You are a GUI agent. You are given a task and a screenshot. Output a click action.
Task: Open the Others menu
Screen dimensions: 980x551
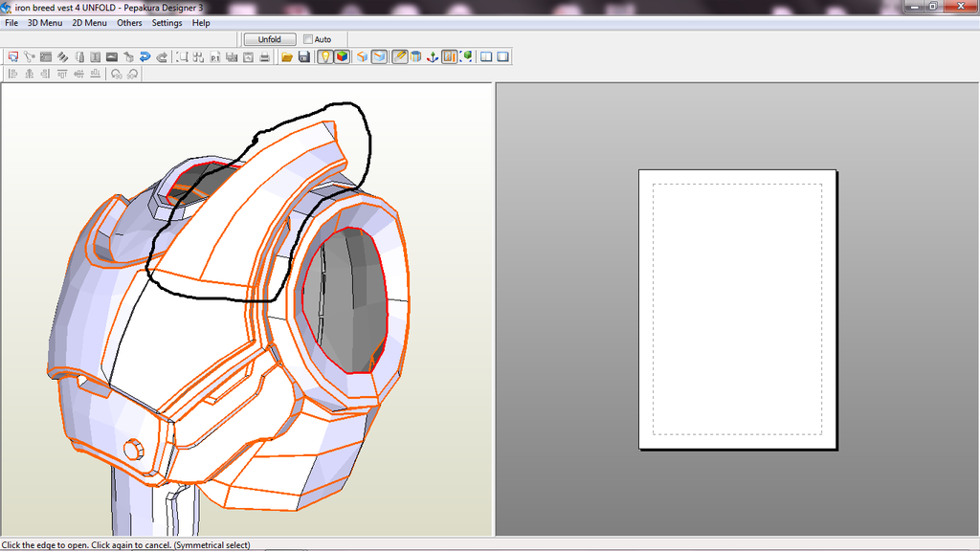129,23
